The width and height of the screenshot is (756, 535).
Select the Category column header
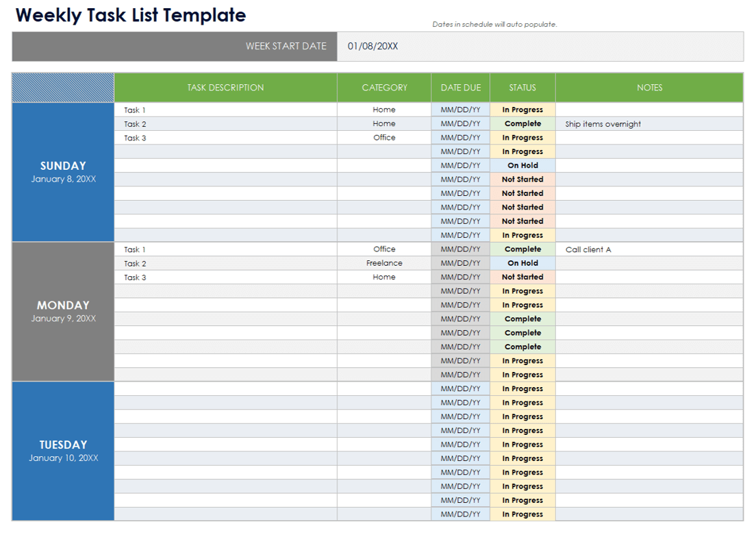pyautogui.click(x=384, y=88)
